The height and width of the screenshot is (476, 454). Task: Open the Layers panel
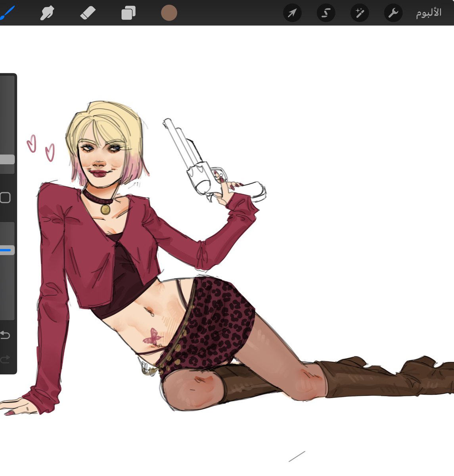pyautogui.click(x=128, y=13)
